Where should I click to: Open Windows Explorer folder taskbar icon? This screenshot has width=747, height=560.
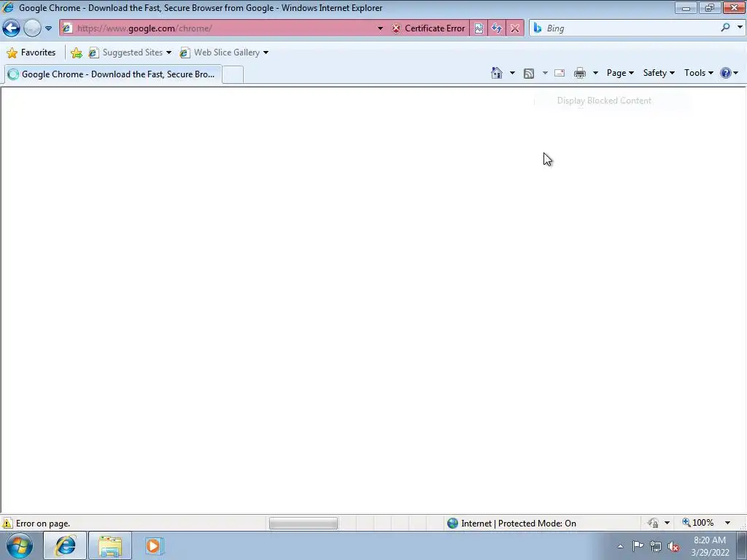pos(110,545)
